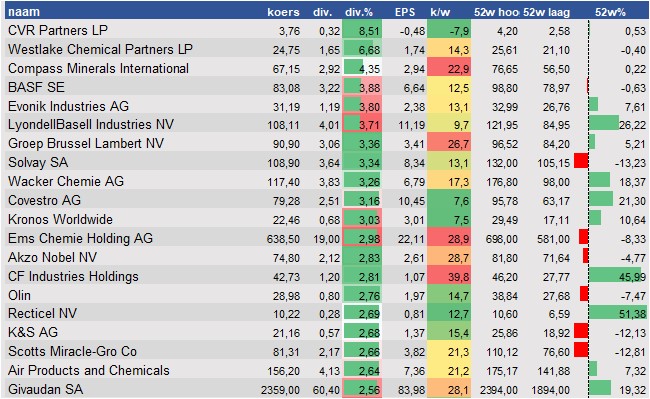Select the 52w% column header
This screenshot has width=650, height=399.
610,12
